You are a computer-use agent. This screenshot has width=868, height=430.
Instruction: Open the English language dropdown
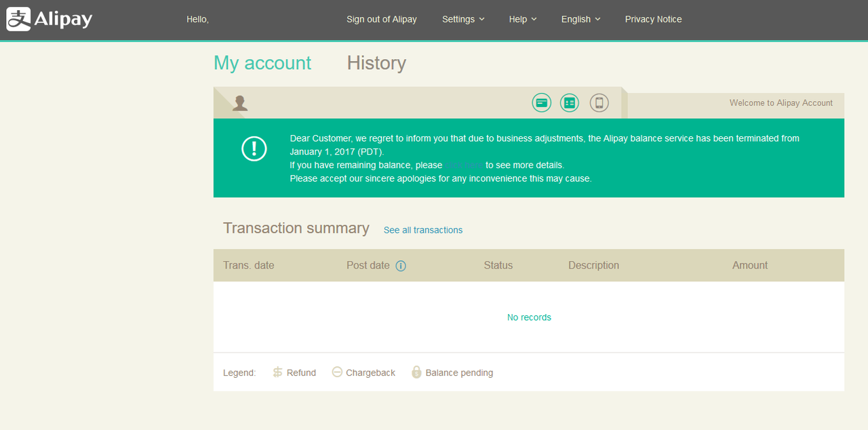pyautogui.click(x=581, y=19)
